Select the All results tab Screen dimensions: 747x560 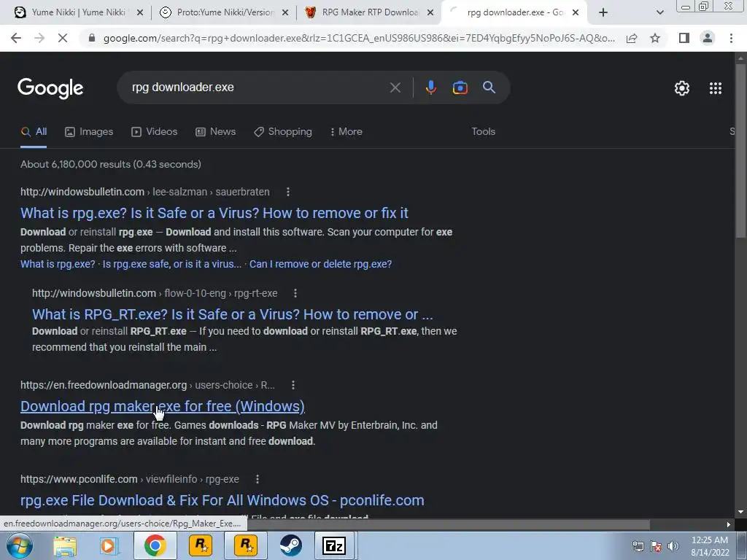34,132
